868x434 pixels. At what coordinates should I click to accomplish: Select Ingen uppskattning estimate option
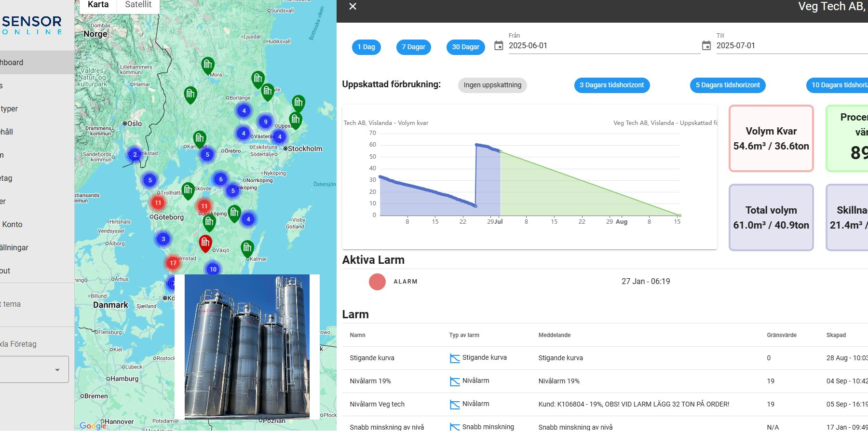pos(492,85)
